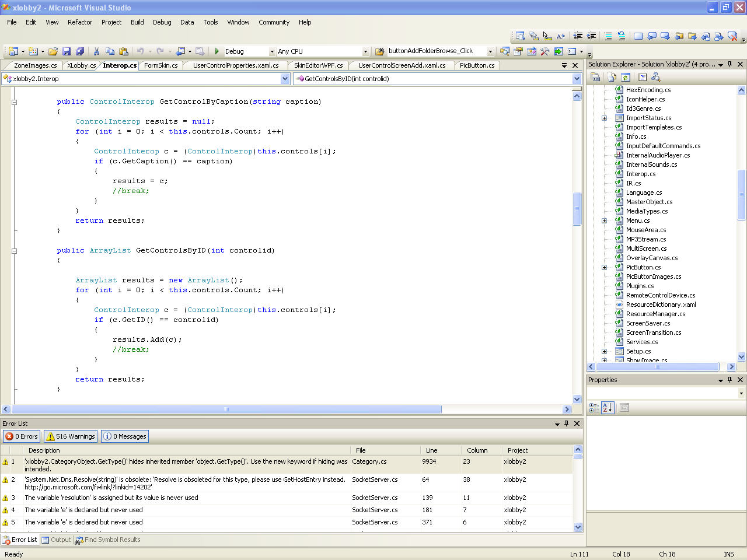
Task: Click the Redo arrow icon
Action: point(160,51)
